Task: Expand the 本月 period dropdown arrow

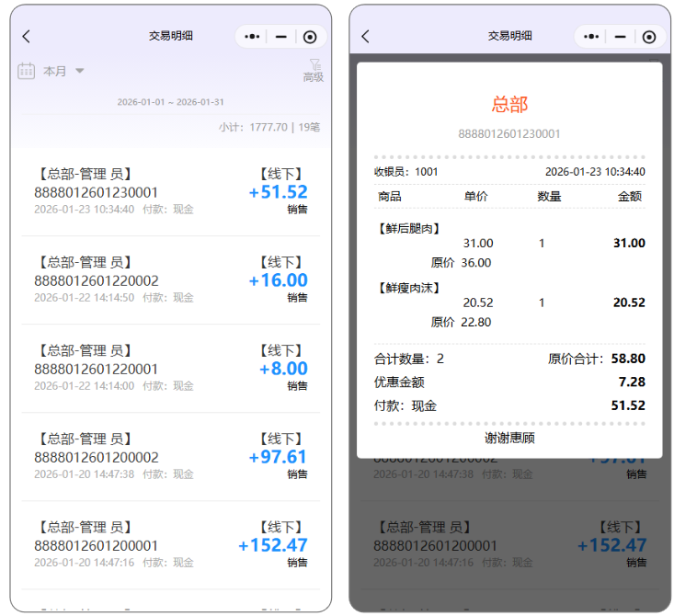Action: pos(79,71)
